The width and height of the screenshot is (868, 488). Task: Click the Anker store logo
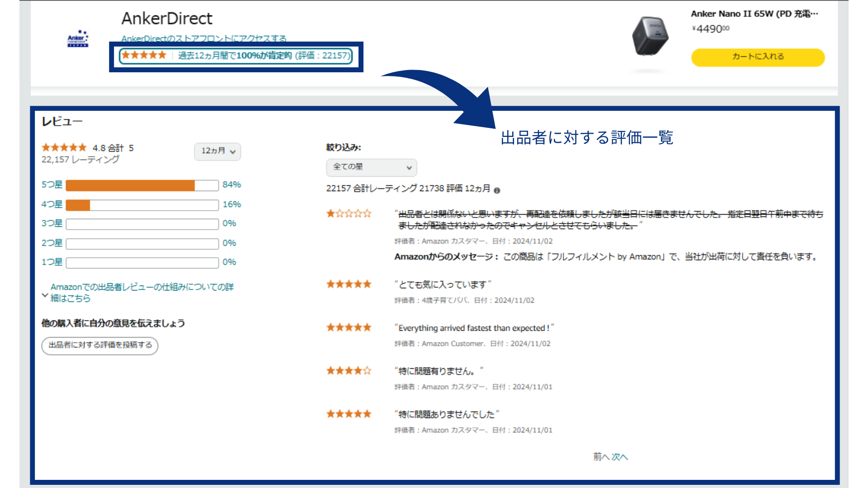[78, 38]
